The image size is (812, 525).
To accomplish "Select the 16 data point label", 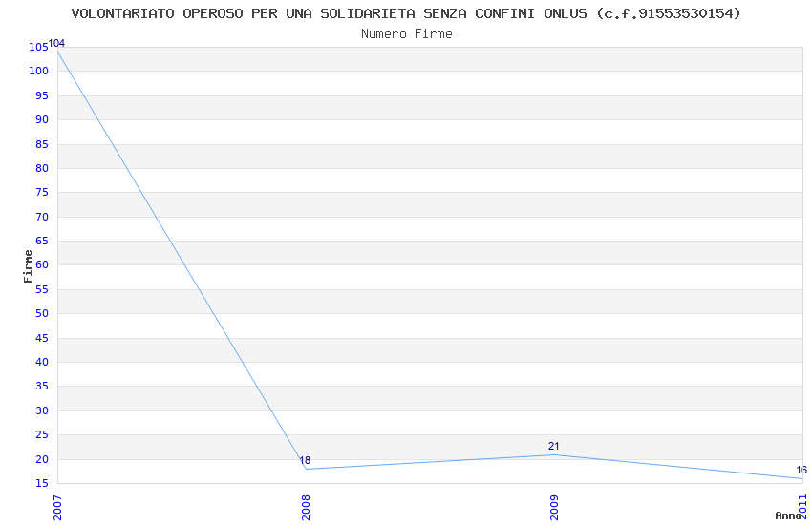I will click(801, 470).
